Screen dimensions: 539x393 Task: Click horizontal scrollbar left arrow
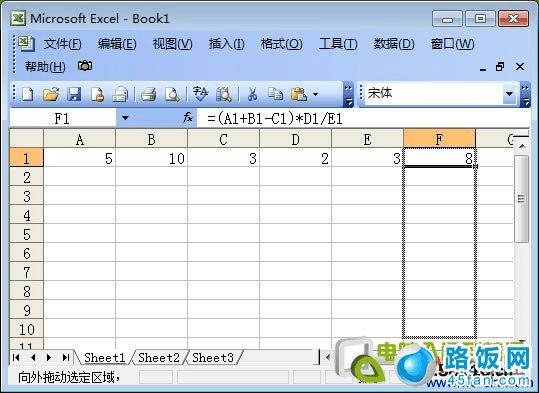click(328, 357)
